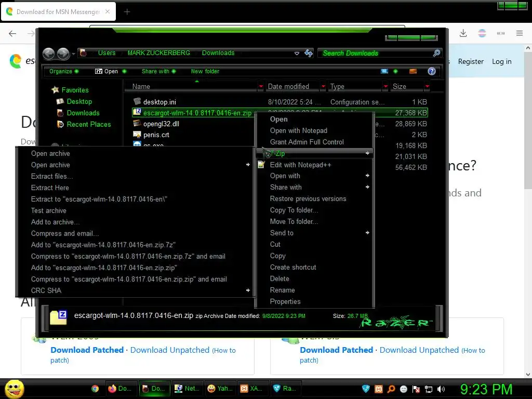Close the MSN Messenger download tab
Viewport: 532px width, 399px height.
[108, 11]
